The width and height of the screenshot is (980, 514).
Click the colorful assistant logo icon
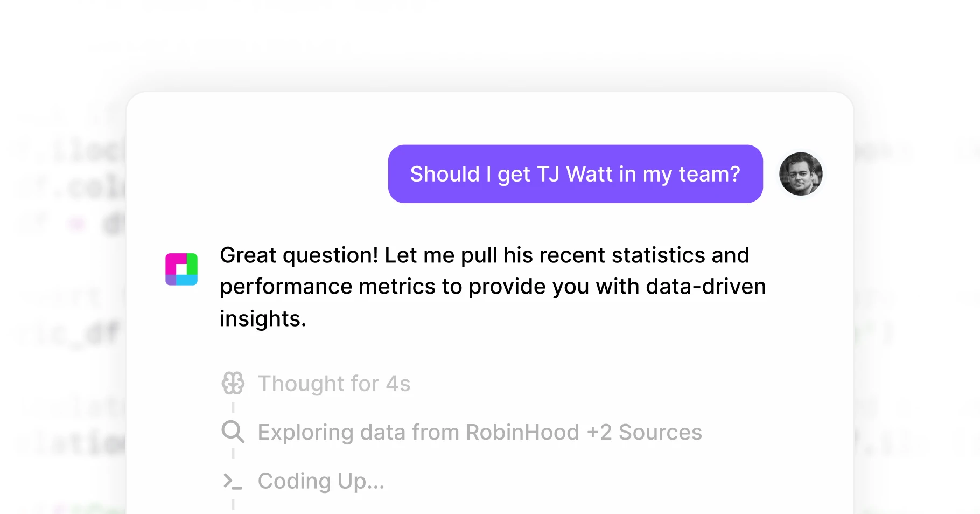[x=181, y=269]
